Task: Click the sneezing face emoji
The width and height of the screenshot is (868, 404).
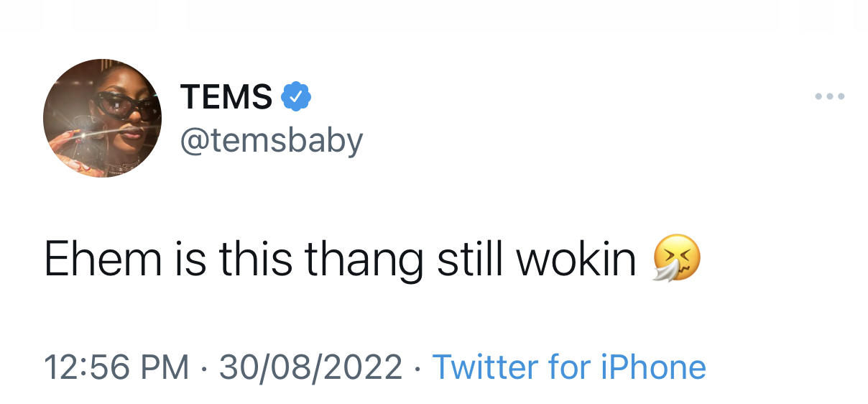Action: pos(676,259)
